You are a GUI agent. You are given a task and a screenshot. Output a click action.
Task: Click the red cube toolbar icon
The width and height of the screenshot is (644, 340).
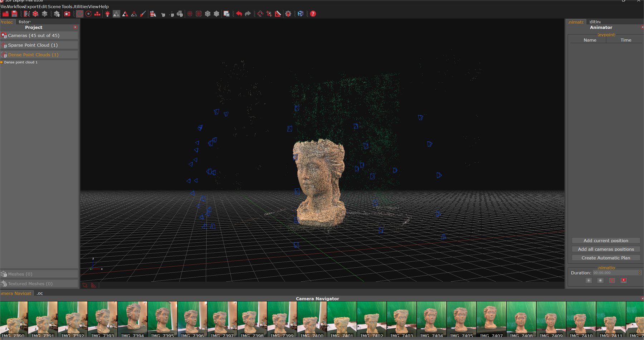pos(35,14)
